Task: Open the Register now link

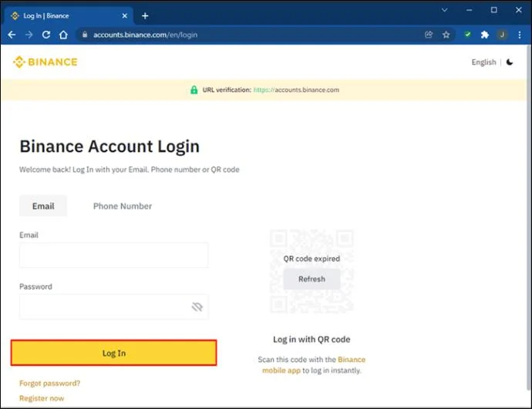Action: click(x=42, y=398)
